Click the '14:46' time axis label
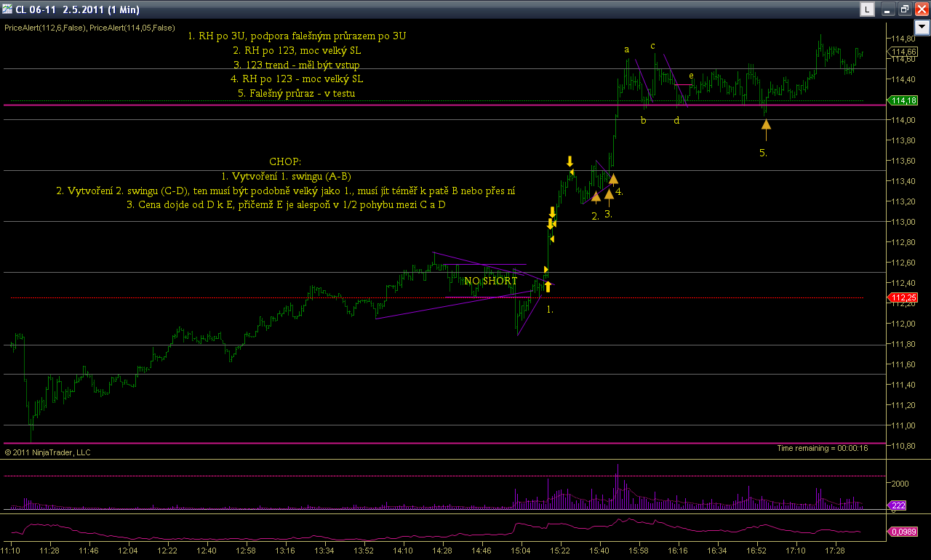The width and height of the screenshot is (931, 560). coord(482,551)
